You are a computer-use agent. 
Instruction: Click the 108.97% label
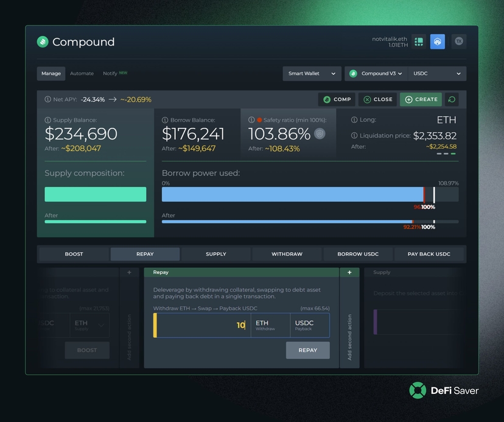[x=449, y=183]
